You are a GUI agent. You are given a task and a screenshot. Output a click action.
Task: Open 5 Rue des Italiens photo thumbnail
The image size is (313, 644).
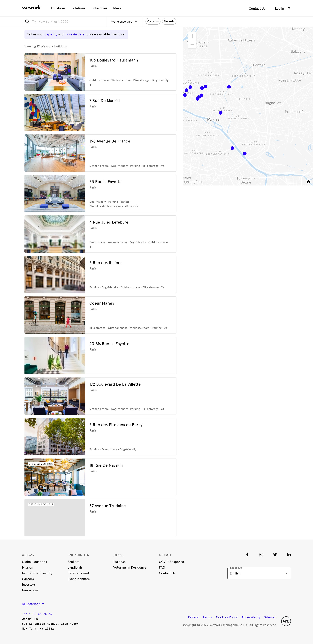(55, 274)
